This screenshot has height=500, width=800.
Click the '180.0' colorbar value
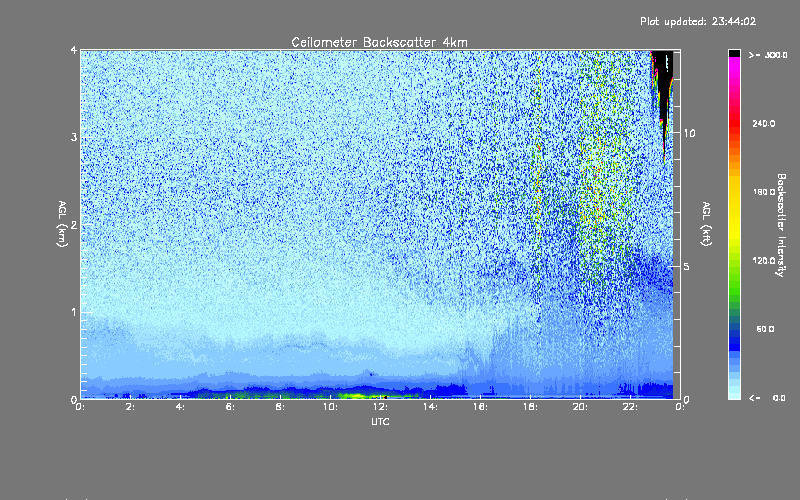point(764,192)
